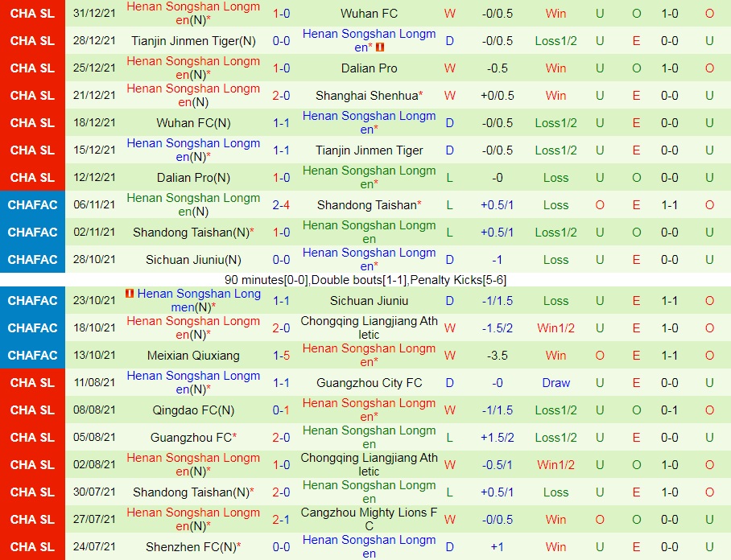Click the +1 handicap in the Shenzhen FC row

498,547
